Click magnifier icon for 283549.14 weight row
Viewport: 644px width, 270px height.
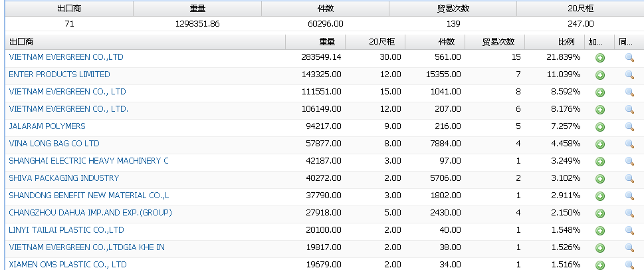coord(629,58)
